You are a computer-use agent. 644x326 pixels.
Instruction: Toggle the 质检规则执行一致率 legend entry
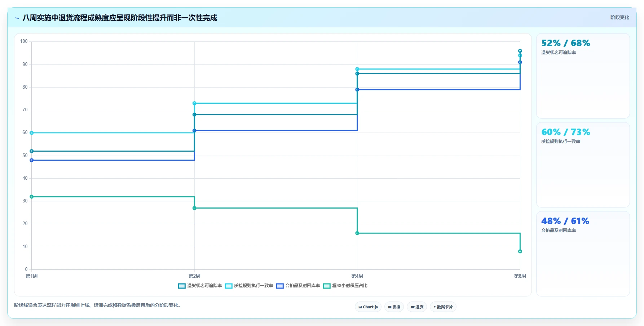click(x=249, y=286)
